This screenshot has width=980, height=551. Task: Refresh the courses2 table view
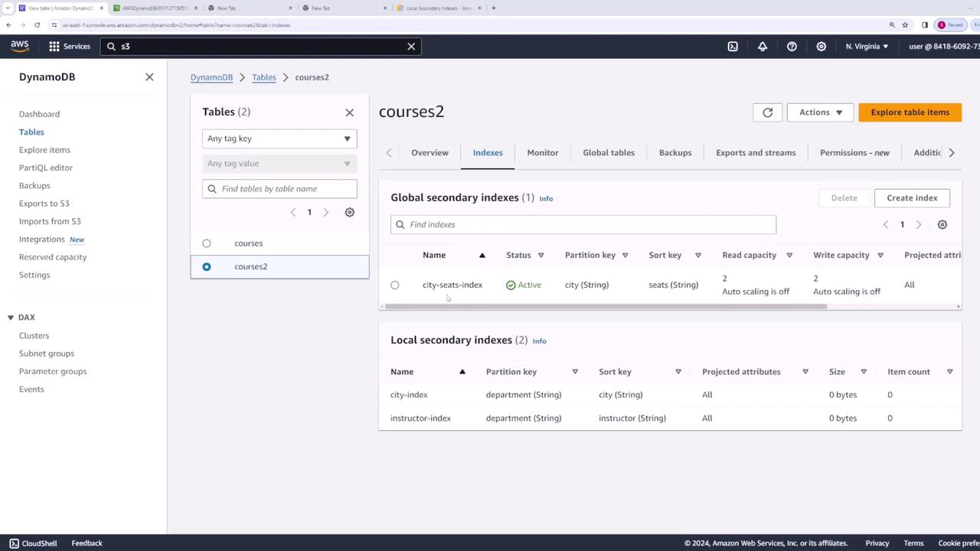767,112
